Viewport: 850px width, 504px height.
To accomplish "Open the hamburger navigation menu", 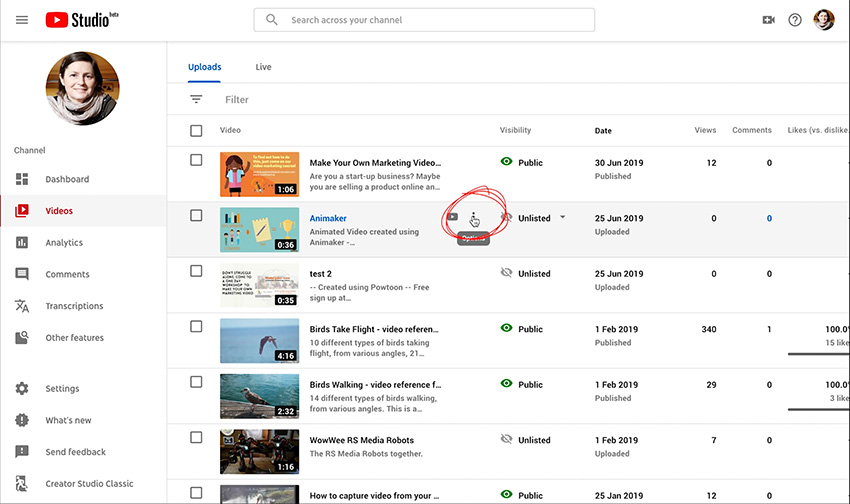I will 22,20.
